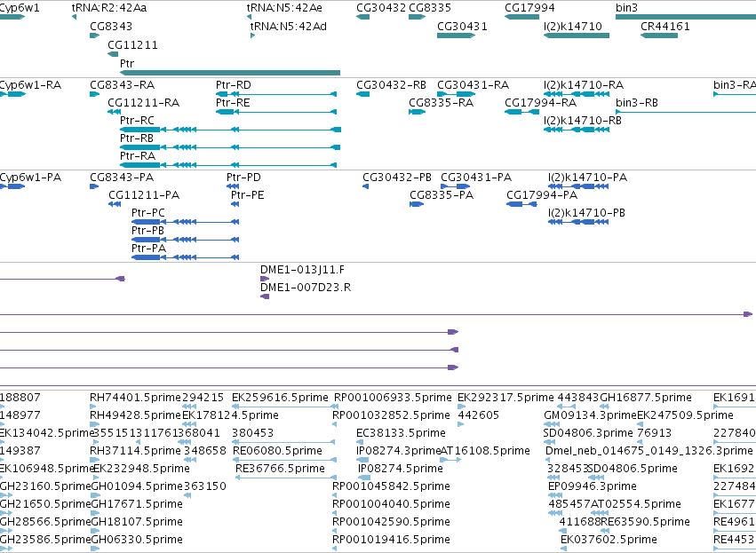Select the l(2)k14710-RB transcript label
The height and width of the screenshot is (553, 756).
583,121
